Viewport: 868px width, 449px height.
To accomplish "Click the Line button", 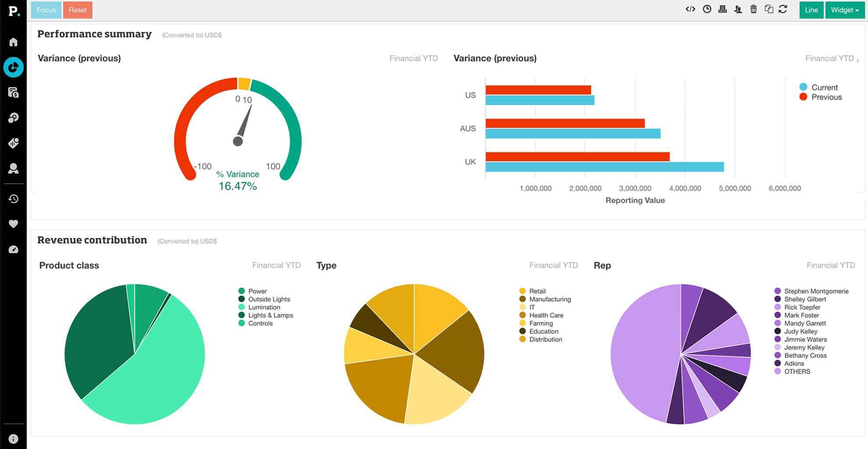I will click(x=811, y=10).
